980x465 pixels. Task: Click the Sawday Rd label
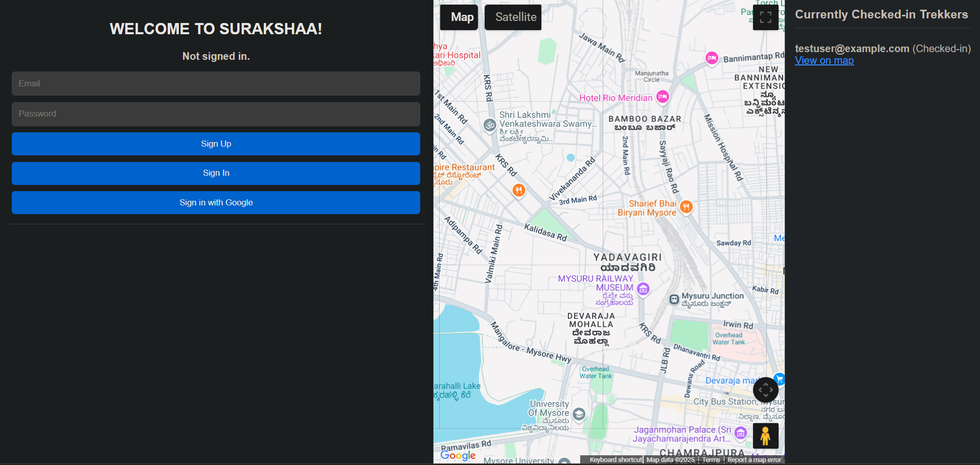pyautogui.click(x=734, y=243)
